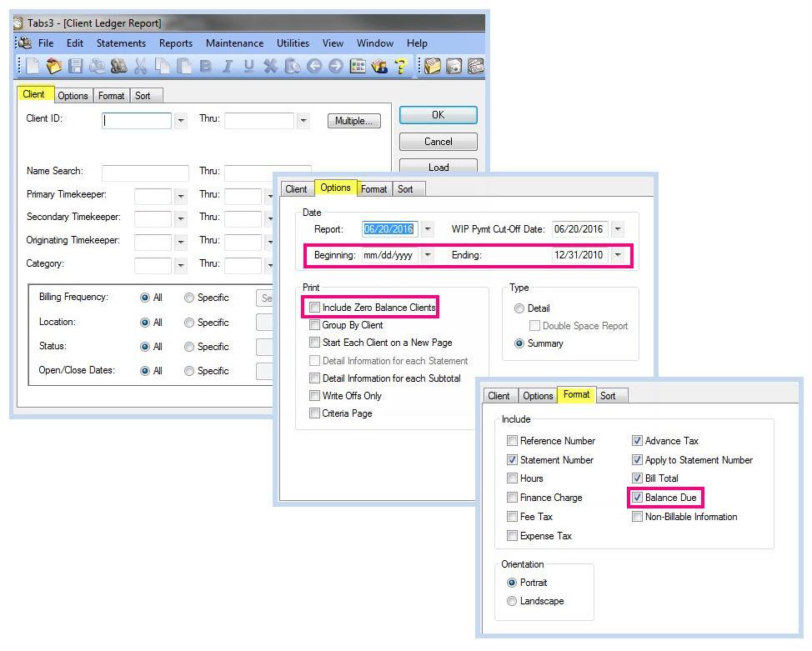Click the scissors Cut toolbar icon

tap(140, 67)
